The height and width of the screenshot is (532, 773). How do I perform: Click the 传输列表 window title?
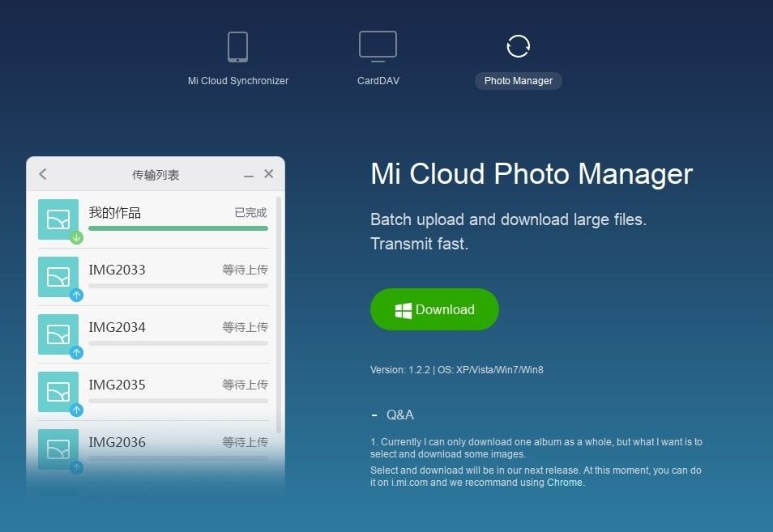(156, 175)
